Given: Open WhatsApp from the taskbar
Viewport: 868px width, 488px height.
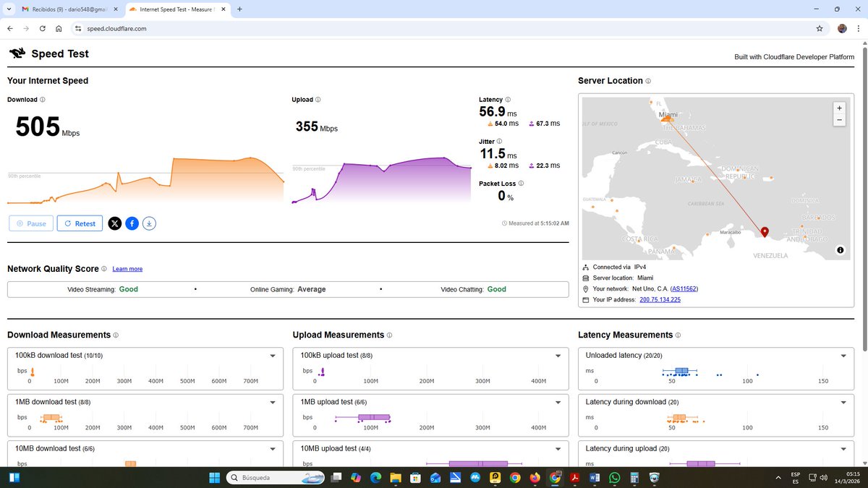Looking at the screenshot, I should tap(615, 477).
